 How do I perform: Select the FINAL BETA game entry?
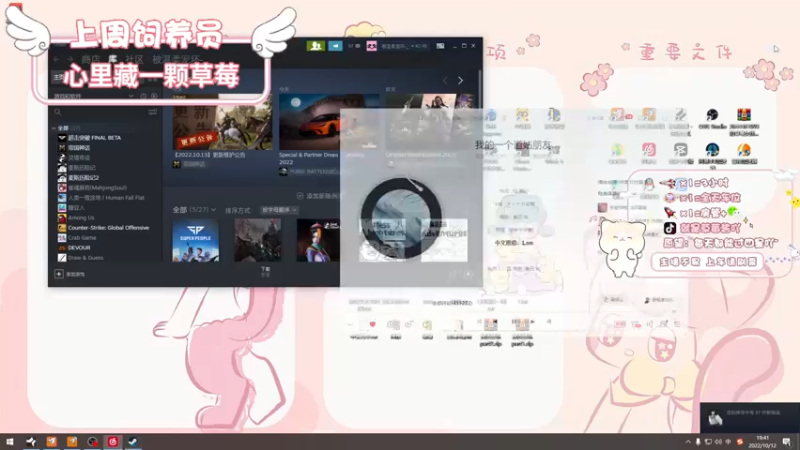click(x=90, y=138)
